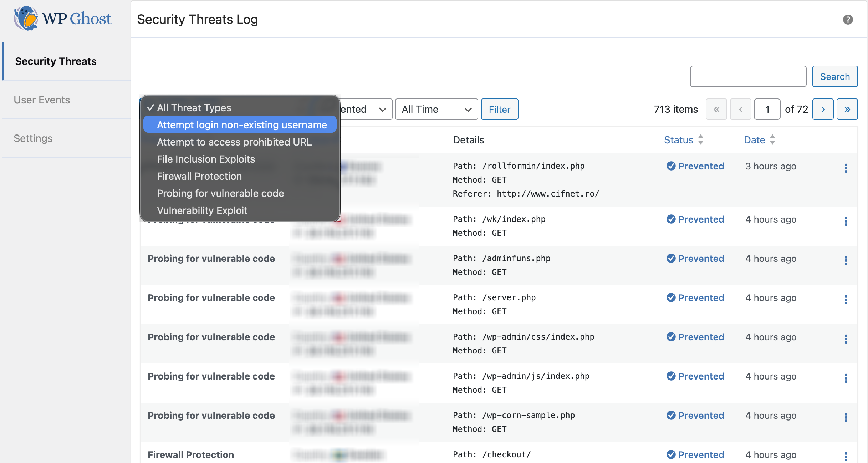Open actions menu on the /checkout/ firewall row

846,456
